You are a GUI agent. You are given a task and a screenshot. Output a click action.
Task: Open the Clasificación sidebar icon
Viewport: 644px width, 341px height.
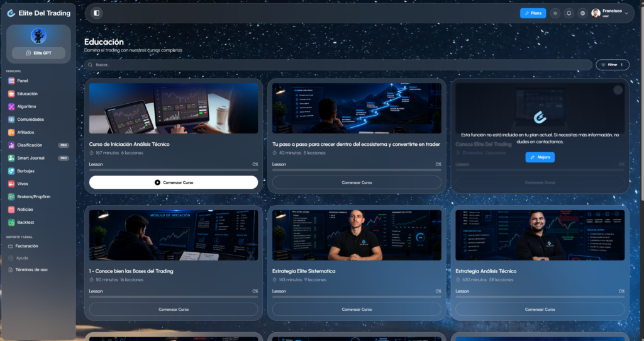[x=11, y=145]
